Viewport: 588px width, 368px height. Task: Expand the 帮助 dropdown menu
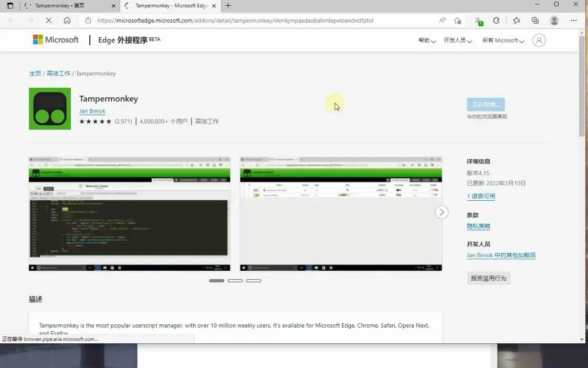[427, 40]
